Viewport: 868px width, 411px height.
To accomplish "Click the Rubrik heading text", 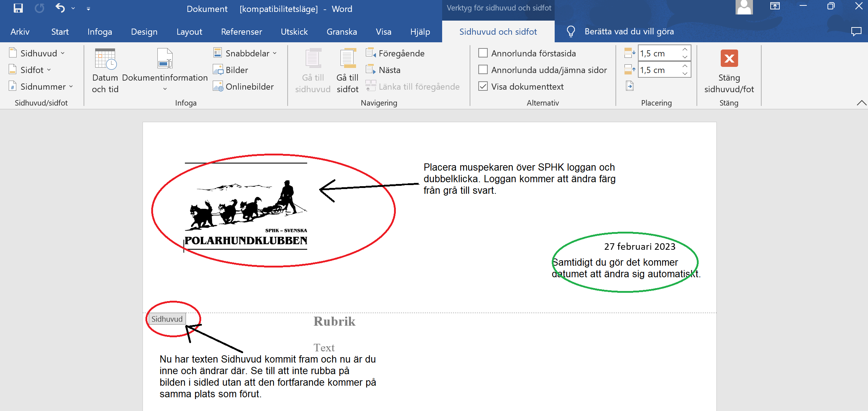I will pyautogui.click(x=334, y=321).
